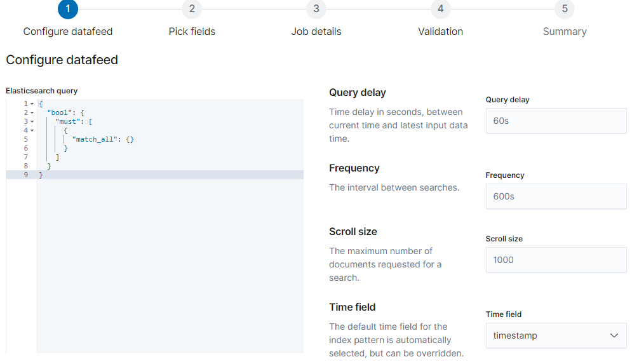Collapse the "bool" block fold arrow
Screen dimensions: 632x364
[x=32, y=112]
